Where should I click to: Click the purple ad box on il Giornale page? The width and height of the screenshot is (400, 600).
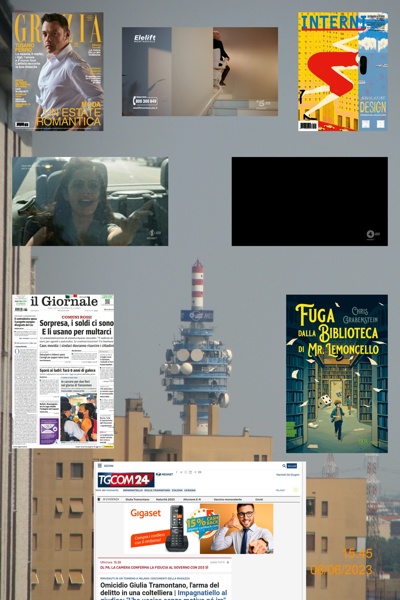50,430
